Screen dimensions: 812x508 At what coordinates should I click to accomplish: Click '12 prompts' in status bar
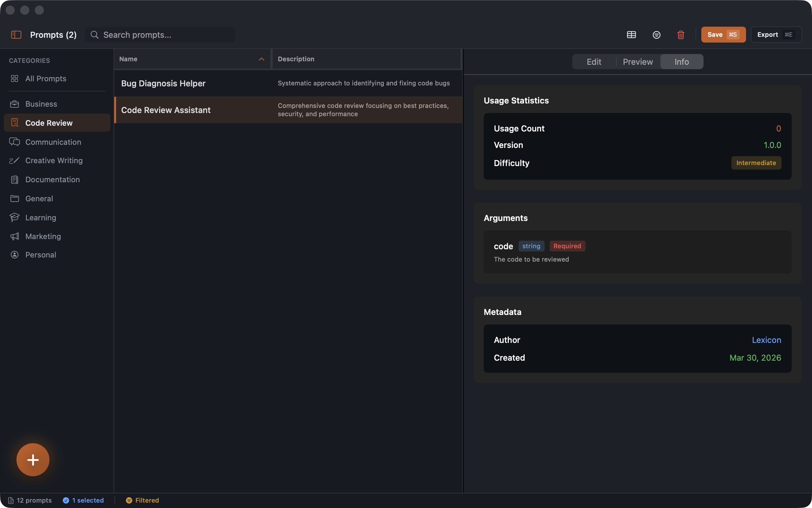coord(34,500)
